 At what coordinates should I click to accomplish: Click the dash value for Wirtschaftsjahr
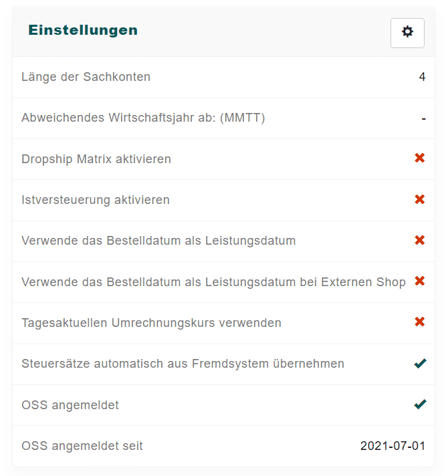423,118
